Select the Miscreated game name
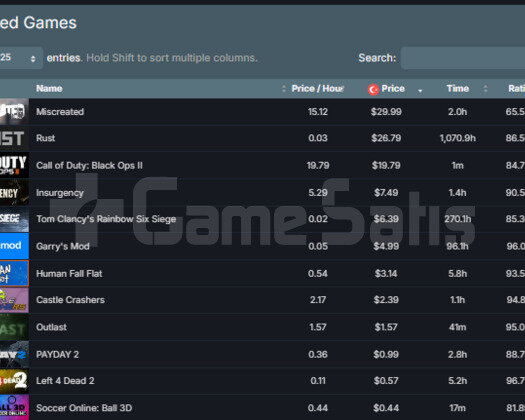Screen dimensions: 525x420 coord(60,112)
